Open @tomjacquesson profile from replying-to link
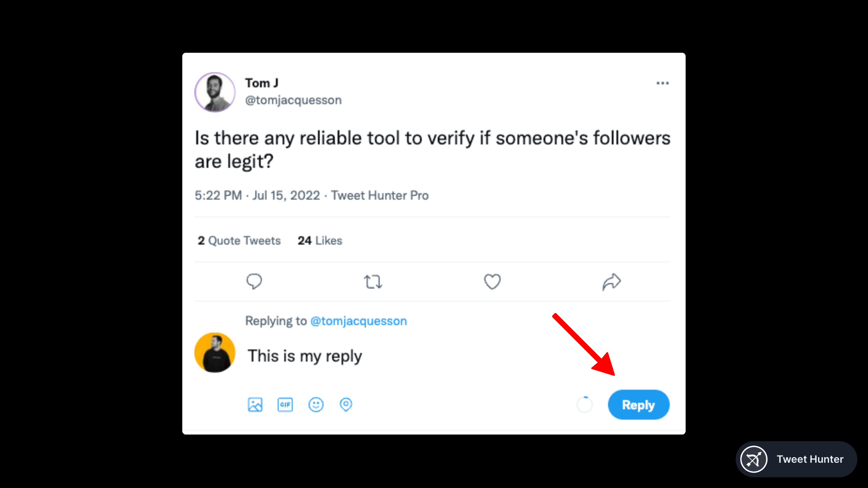The image size is (868, 488). (x=358, y=321)
